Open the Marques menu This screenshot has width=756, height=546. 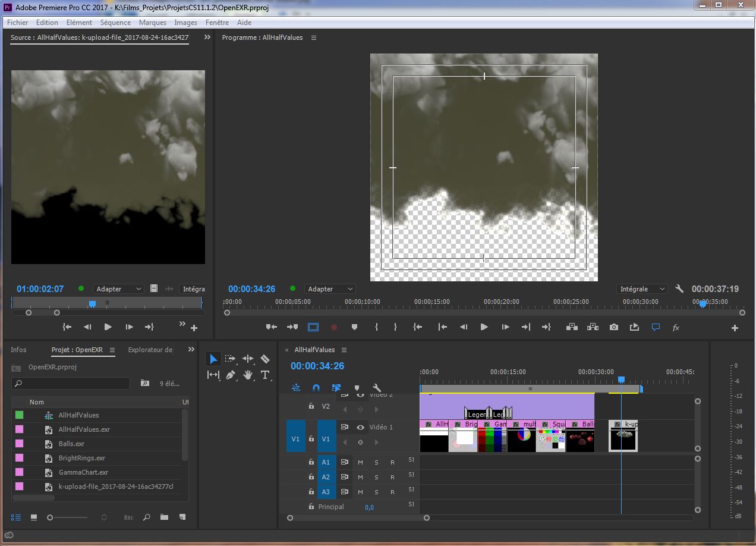coord(153,23)
